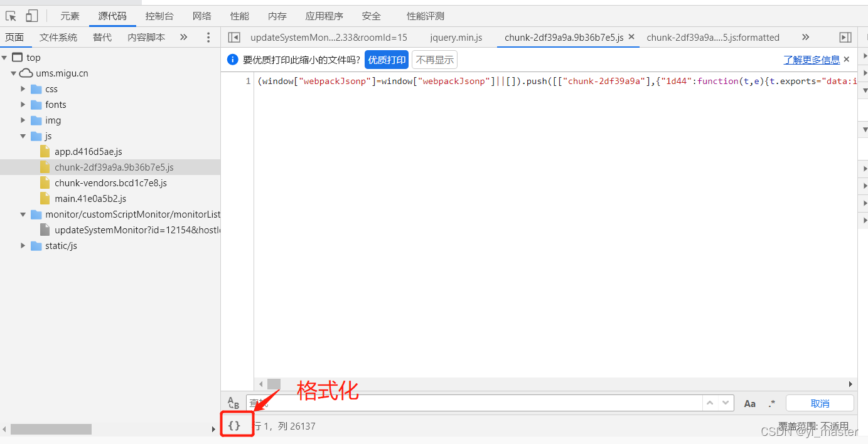Click the blue info icon in the banner
This screenshot has width=868, height=444.
click(232, 60)
